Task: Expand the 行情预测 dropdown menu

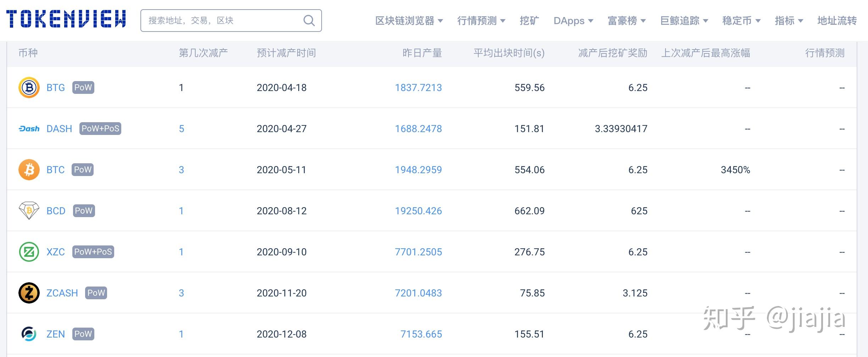Action: 481,21
